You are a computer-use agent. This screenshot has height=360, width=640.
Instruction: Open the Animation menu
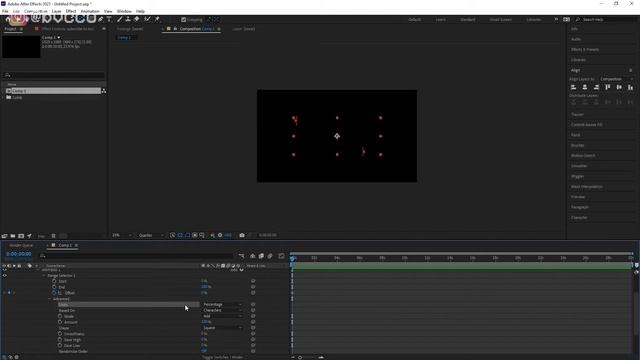coord(90,11)
